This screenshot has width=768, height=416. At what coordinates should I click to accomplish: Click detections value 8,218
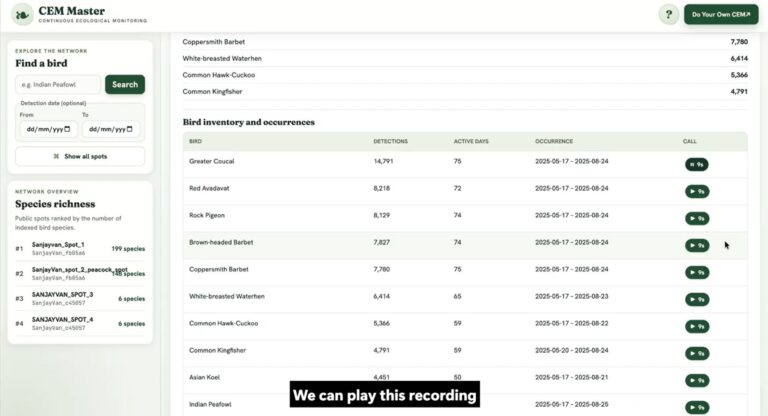pos(382,188)
